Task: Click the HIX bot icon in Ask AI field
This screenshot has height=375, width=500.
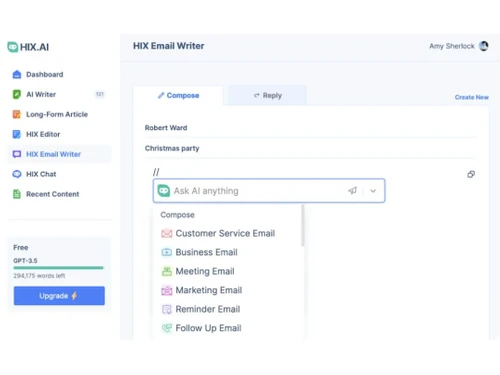Action: click(164, 191)
